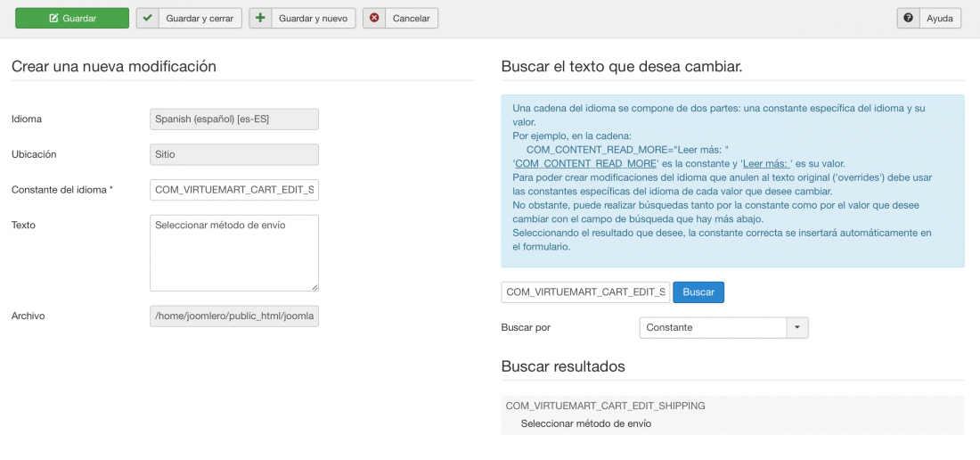The height and width of the screenshot is (460, 980).
Task: Click the Ubicación label
Action: [x=32, y=153]
